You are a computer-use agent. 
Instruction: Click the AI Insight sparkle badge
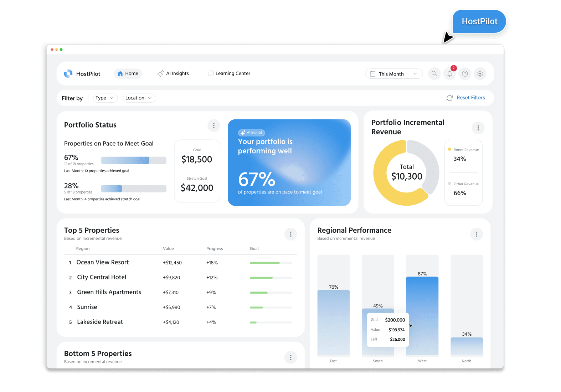[x=252, y=133]
